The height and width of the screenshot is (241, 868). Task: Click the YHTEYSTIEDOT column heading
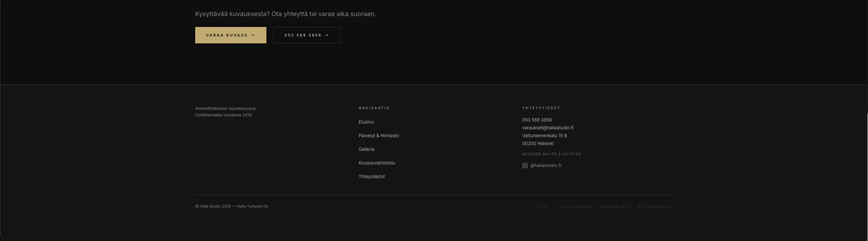541,108
